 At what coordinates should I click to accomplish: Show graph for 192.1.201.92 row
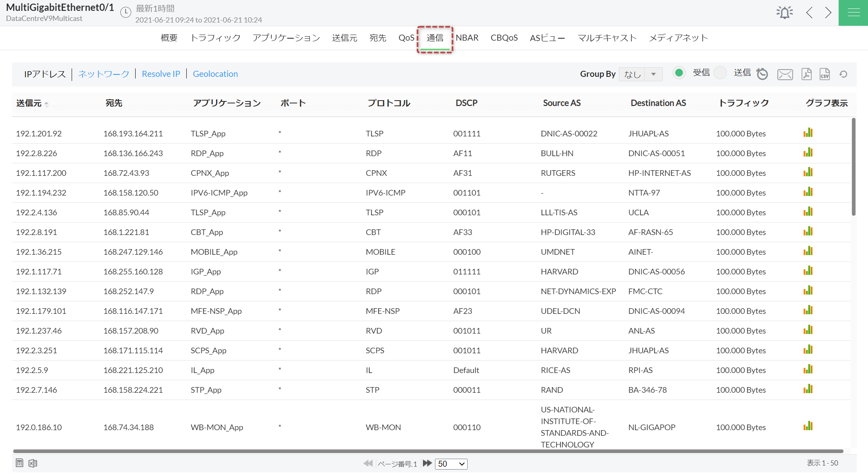pos(808,133)
